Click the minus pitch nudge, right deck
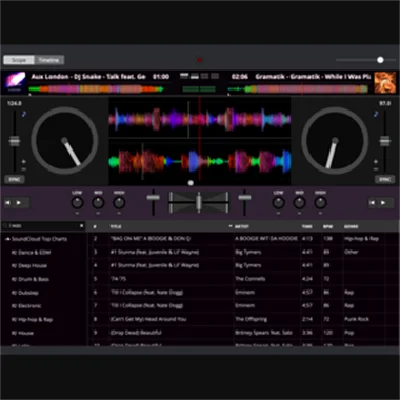The width and height of the screenshot is (400, 400). point(376,169)
